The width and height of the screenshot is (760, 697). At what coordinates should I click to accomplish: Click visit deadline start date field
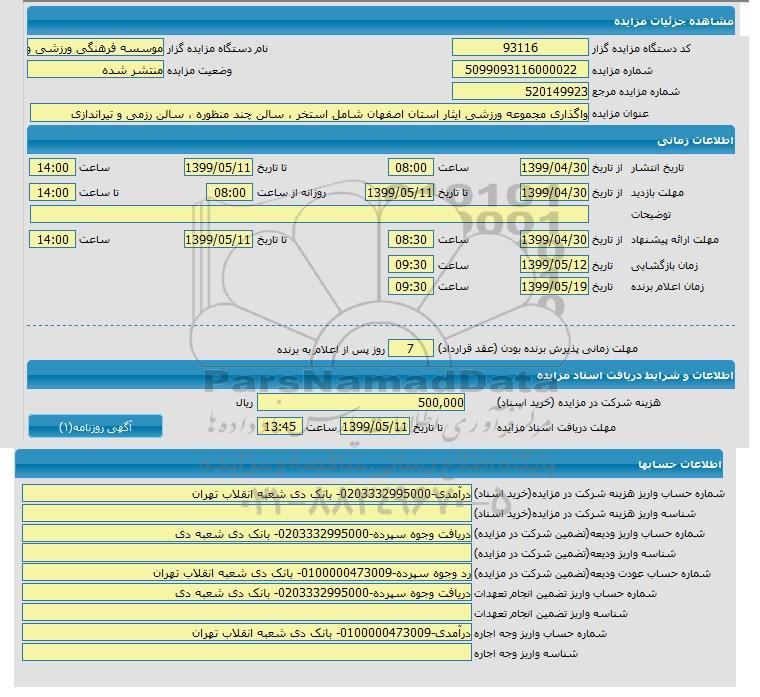554,192
